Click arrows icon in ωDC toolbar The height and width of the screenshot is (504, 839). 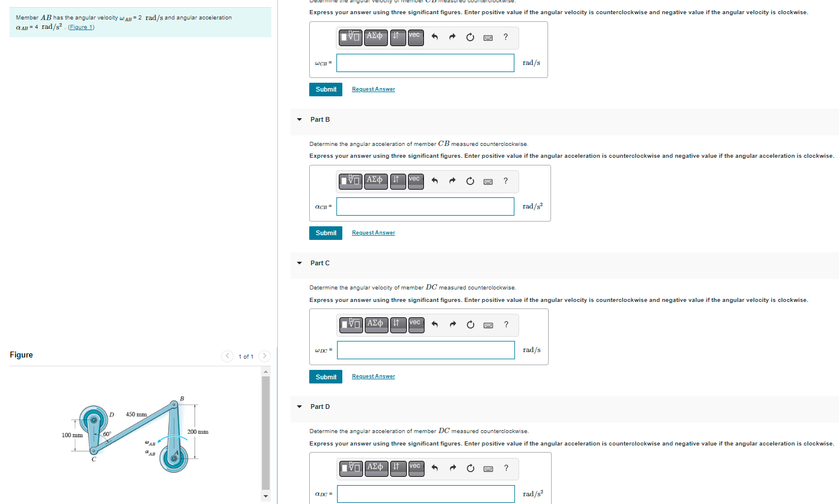[398, 324]
